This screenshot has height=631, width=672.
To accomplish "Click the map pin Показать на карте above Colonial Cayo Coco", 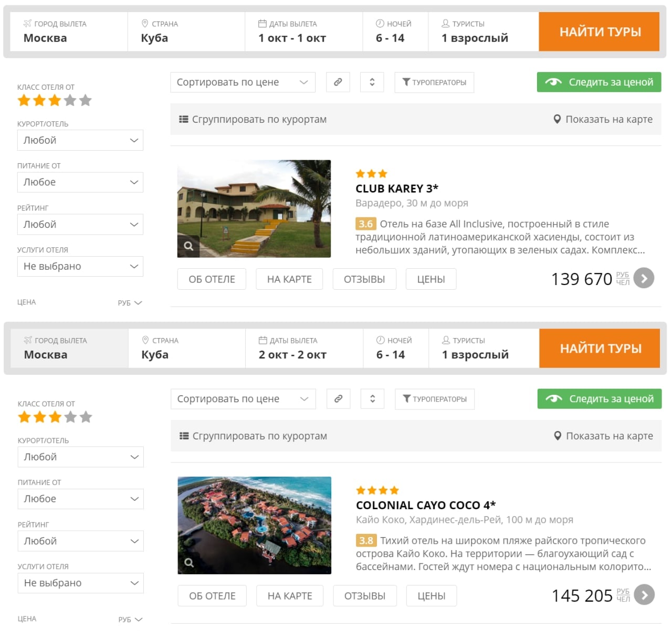I will (x=604, y=436).
